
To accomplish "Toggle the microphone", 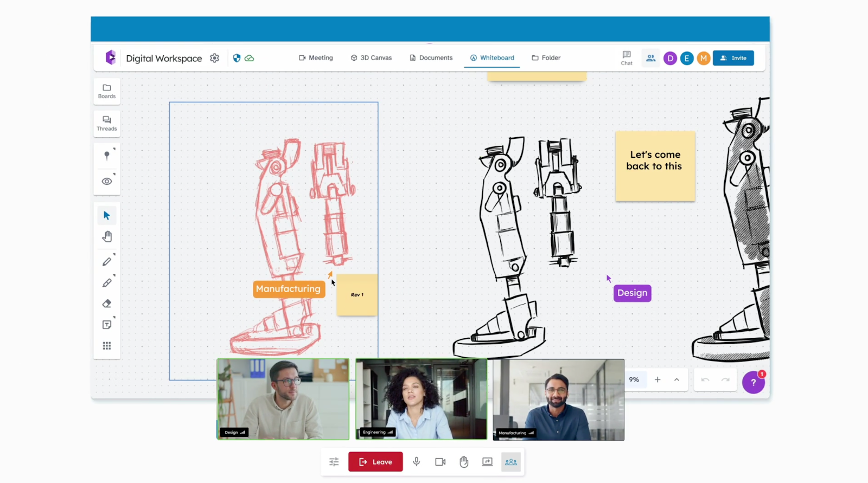I will pyautogui.click(x=417, y=462).
